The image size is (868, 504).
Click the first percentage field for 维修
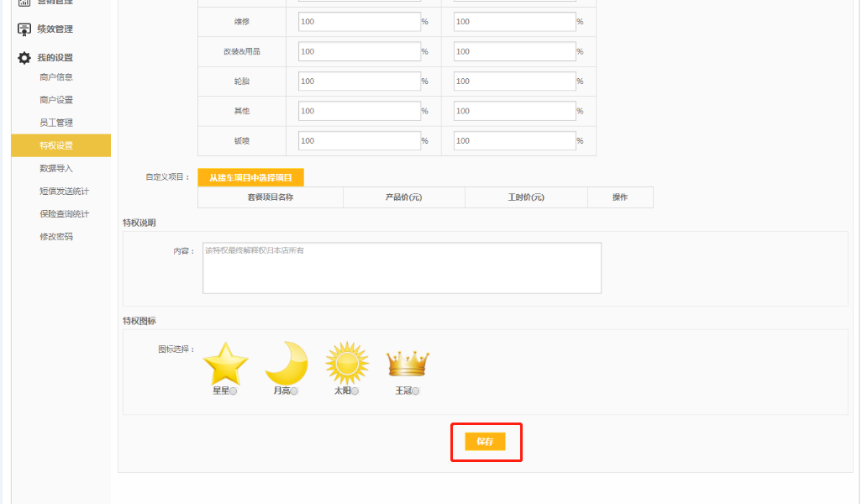click(x=359, y=22)
